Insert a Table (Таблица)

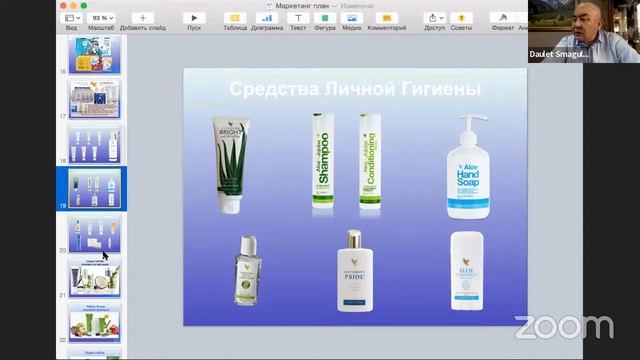pos(235,18)
